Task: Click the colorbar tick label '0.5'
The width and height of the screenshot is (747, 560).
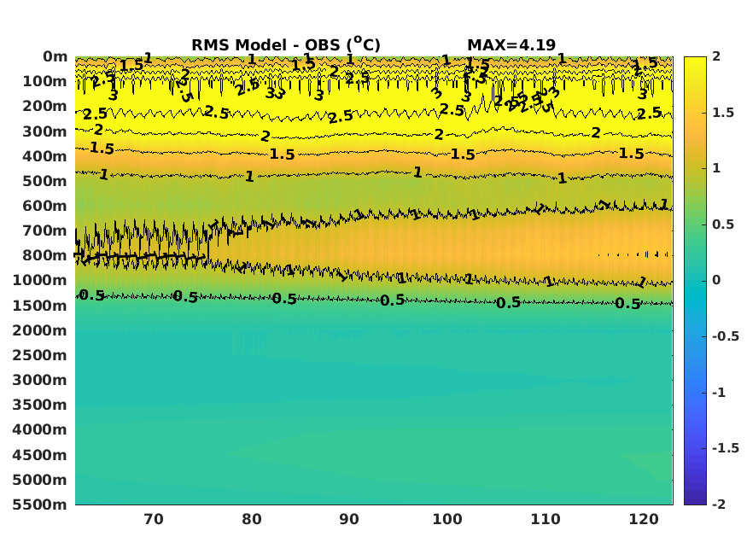Action: (723, 225)
